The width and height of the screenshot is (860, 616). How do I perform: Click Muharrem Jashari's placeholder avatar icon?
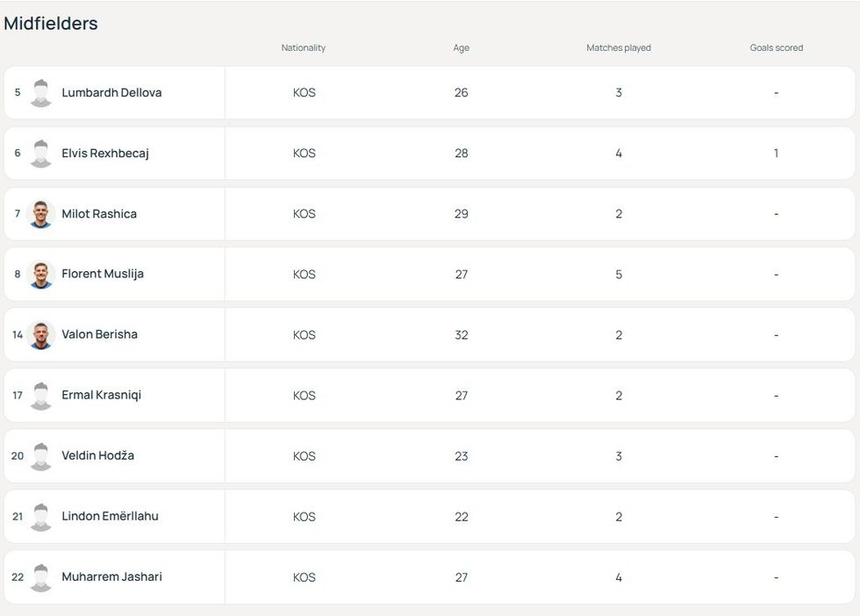tap(40, 577)
